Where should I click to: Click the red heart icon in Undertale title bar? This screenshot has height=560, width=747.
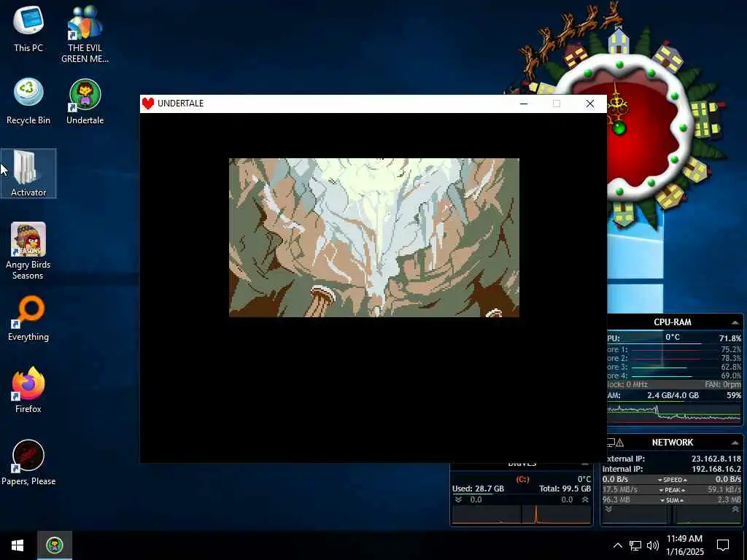coord(148,104)
